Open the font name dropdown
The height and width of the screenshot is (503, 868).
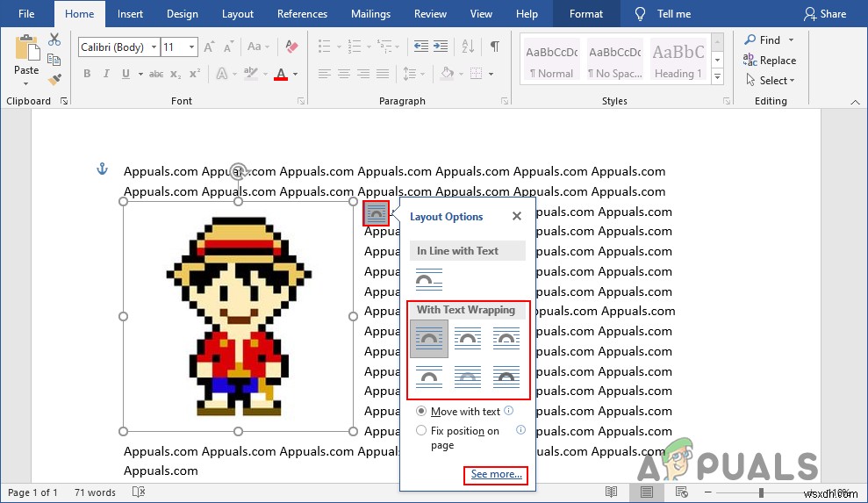pyautogui.click(x=154, y=47)
